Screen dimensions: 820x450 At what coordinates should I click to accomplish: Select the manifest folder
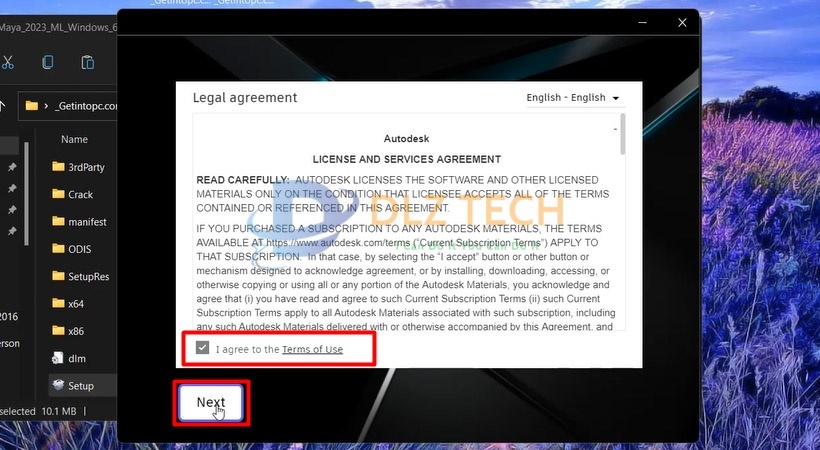(x=79, y=221)
